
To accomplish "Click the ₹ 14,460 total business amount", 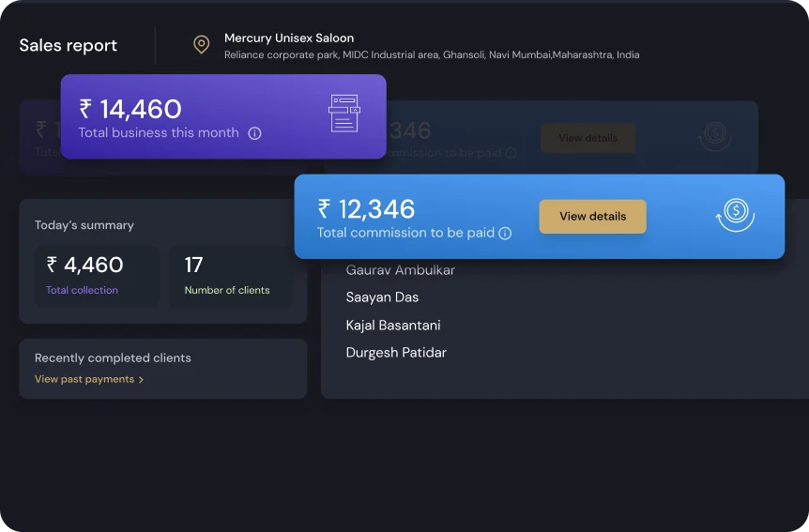I will 130,109.
